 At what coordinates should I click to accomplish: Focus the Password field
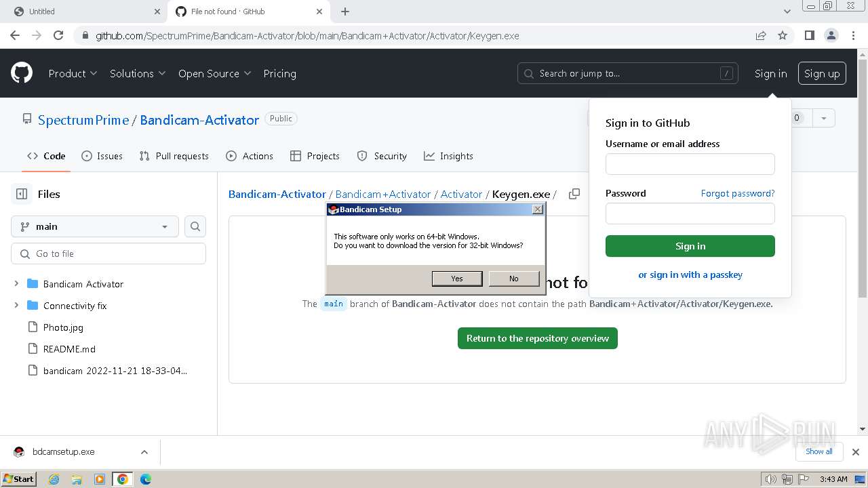690,213
